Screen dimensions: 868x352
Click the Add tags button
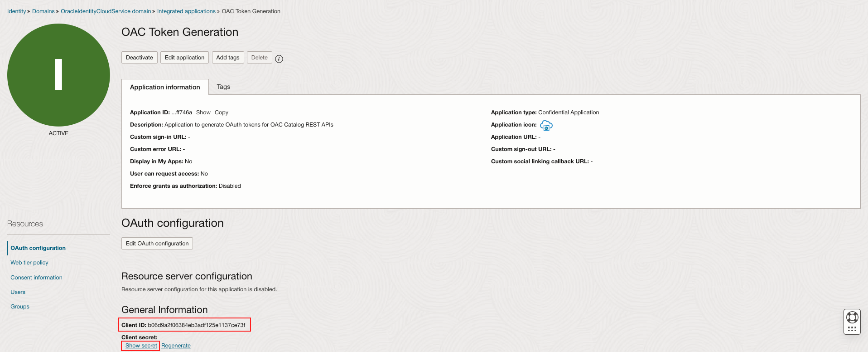[x=227, y=58]
